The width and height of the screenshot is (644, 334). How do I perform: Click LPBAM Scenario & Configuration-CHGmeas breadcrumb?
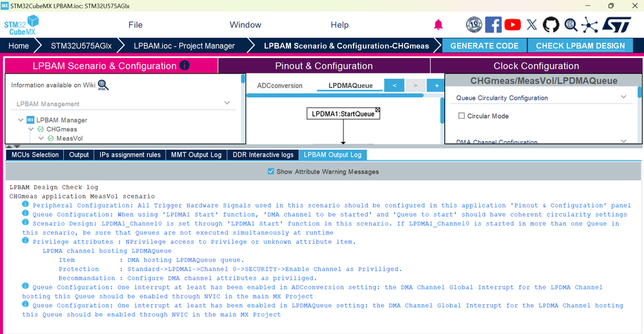coord(347,46)
